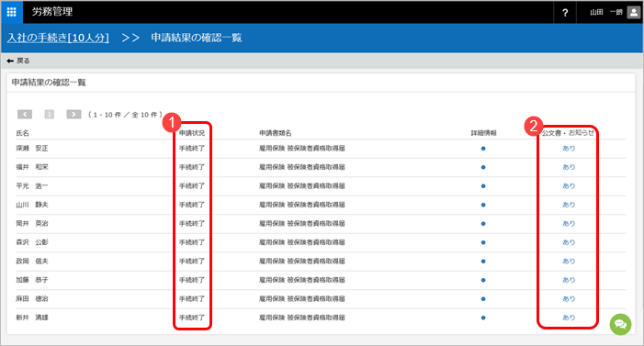Open あり document link for 山川 静夫
The image size is (644, 346).
coord(569,205)
